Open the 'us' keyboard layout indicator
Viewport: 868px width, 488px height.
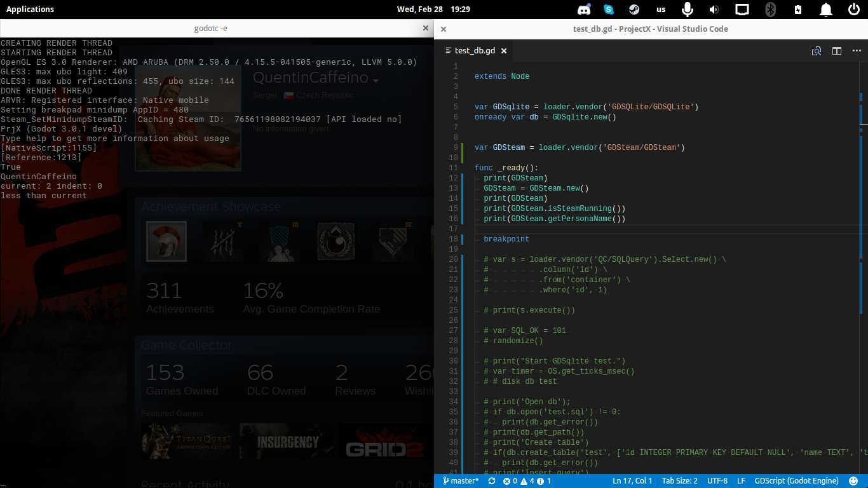pos(661,10)
